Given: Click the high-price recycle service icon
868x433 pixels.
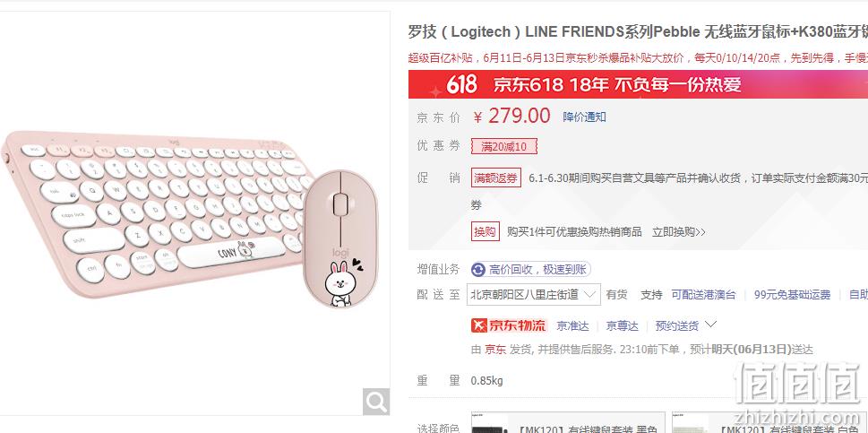Looking at the screenshot, I should [x=478, y=270].
